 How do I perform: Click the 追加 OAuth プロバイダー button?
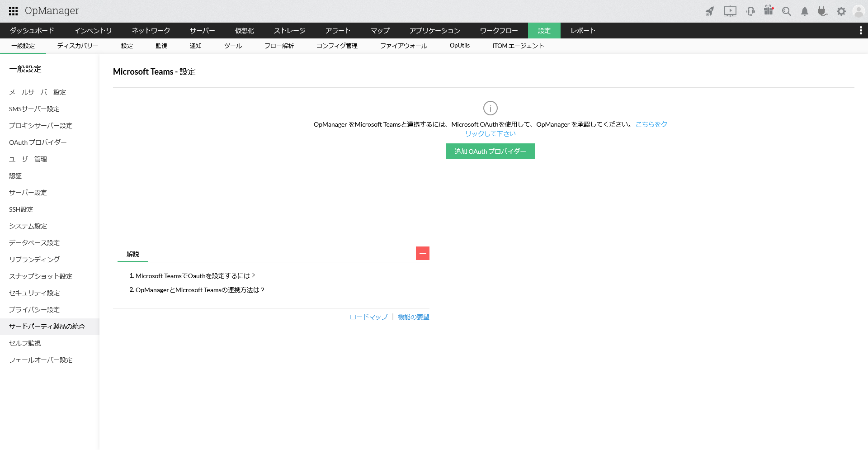click(491, 152)
